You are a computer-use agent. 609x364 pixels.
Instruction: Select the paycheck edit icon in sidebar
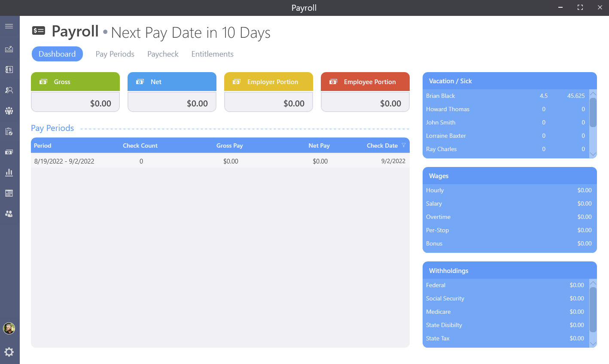point(9,49)
